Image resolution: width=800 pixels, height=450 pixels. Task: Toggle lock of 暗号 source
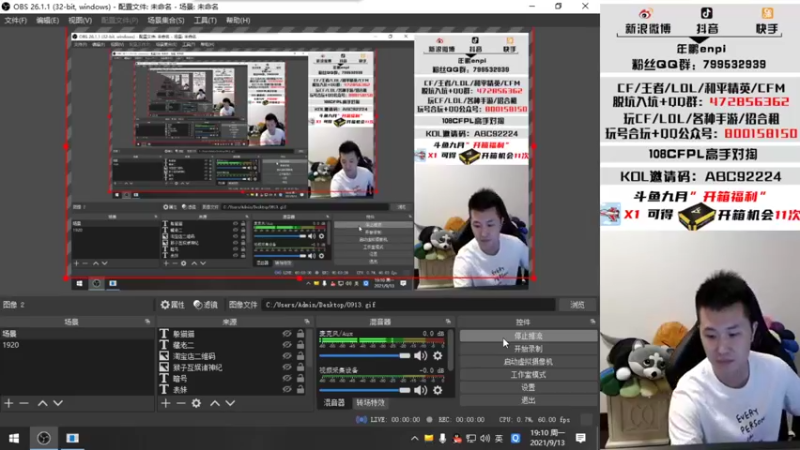point(301,378)
